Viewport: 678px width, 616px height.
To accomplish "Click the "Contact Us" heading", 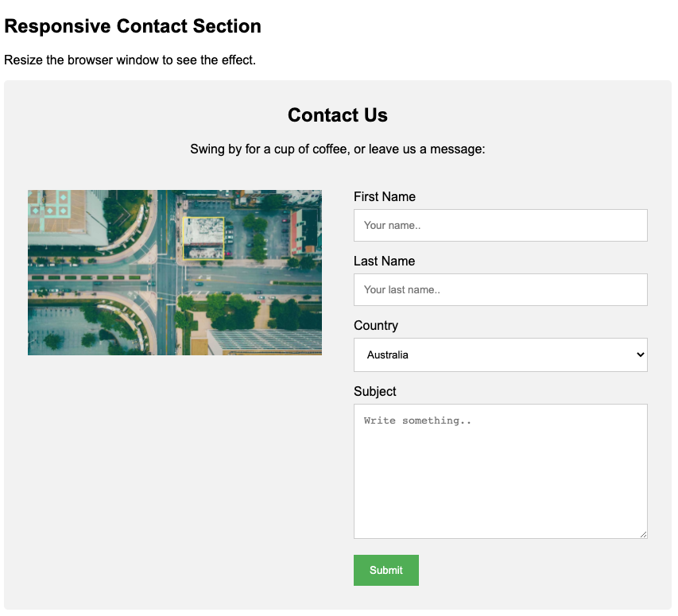I will (x=338, y=115).
